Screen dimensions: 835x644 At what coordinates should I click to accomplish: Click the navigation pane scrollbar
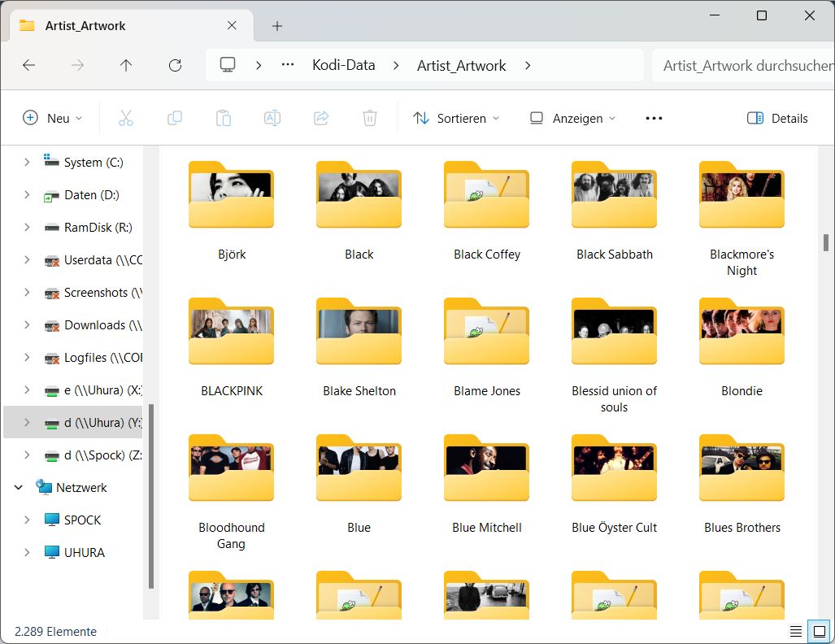(x=151, y=497)
